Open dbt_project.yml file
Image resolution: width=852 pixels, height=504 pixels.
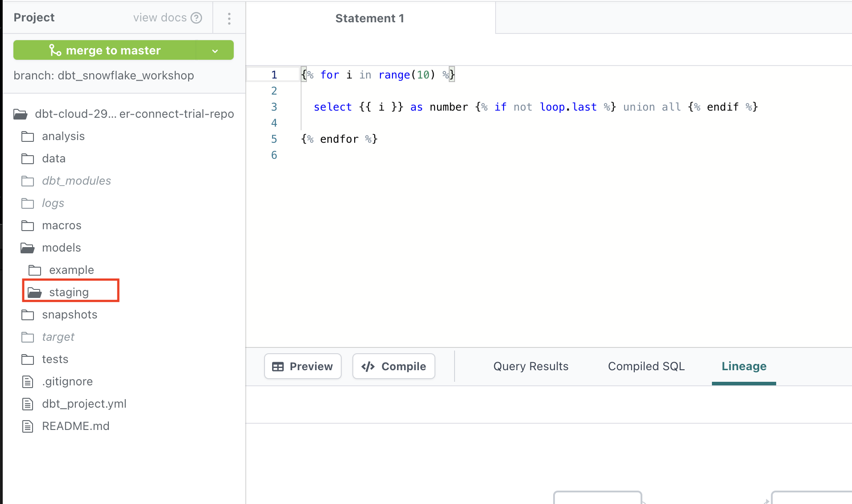click(x=84, y=404)
